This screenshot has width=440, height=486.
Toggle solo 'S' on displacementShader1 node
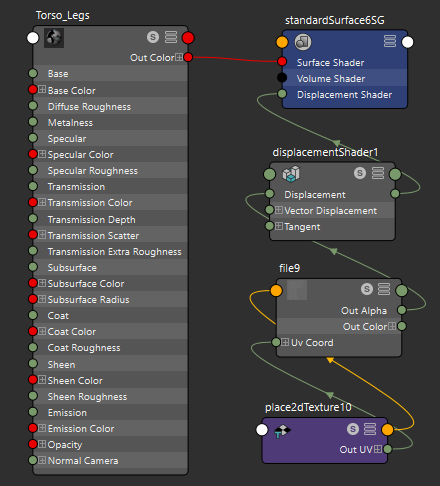click(x=360, y=173)
